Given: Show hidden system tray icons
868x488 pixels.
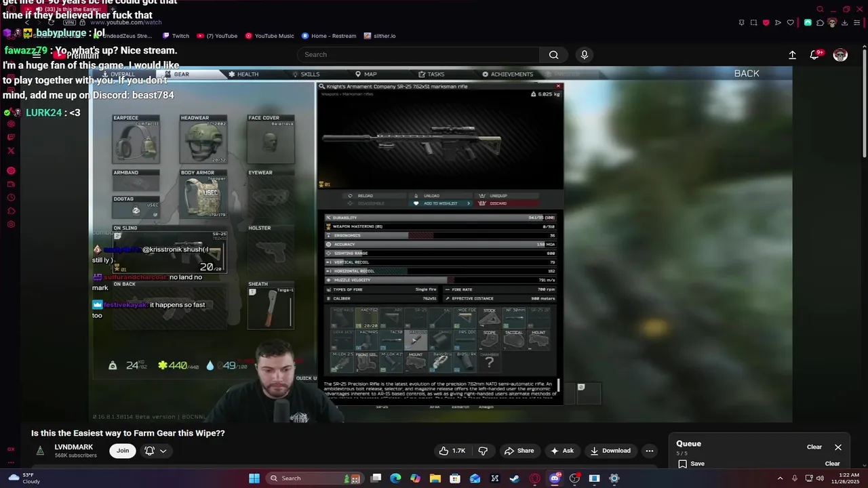Looking at the screenshot, I should (780, 479).
